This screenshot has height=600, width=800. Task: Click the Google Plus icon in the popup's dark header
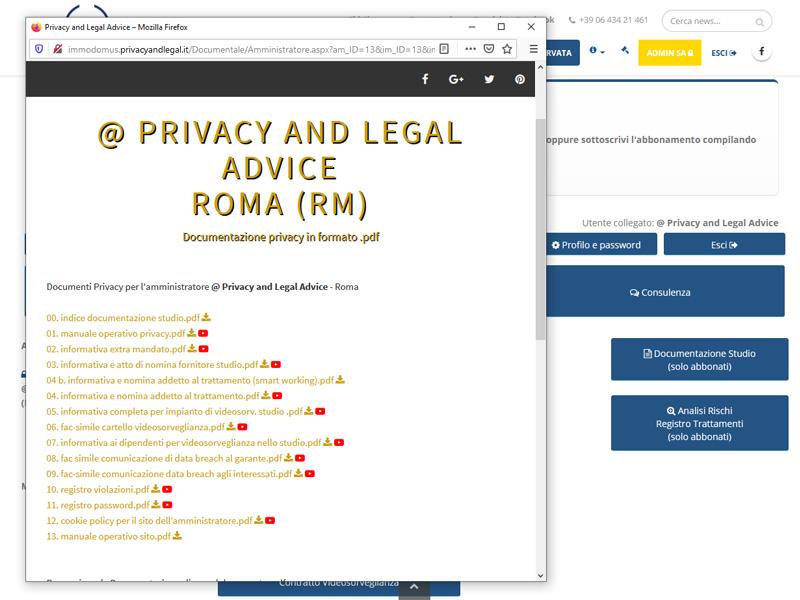(x=456, y=79)
